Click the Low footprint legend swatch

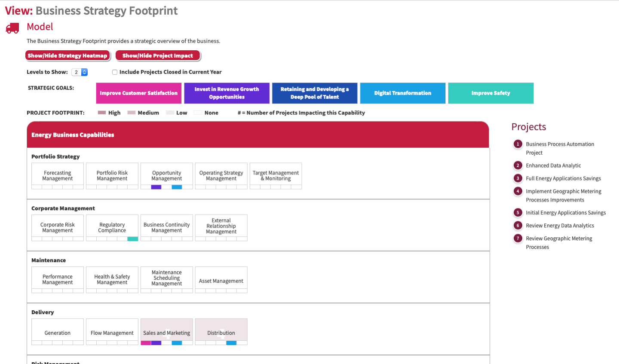[170, 113]
